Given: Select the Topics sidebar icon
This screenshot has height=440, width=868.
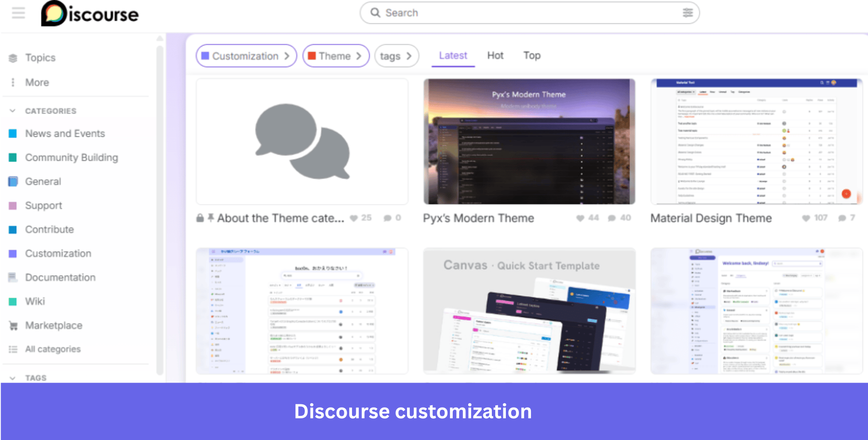Looking at the screenshot, I should coord(13,57).
